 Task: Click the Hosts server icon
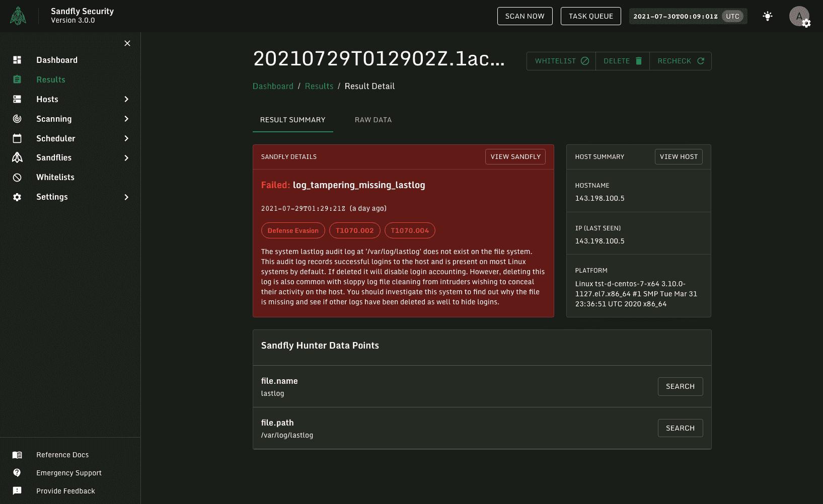[x=17, y=99]
